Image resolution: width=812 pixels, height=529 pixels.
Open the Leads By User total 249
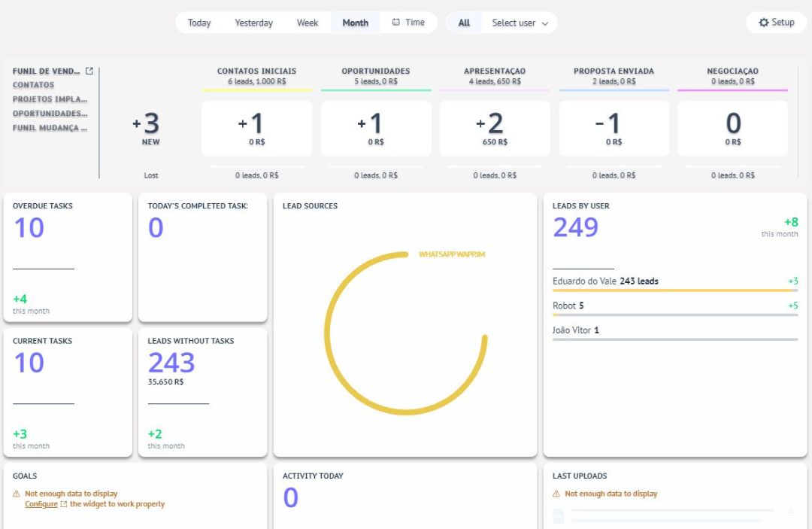575,227
